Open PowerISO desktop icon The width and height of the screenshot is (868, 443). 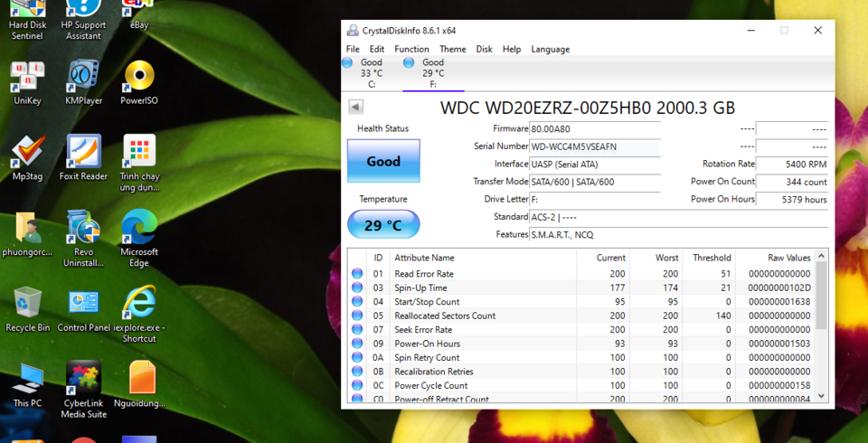tap(139, 83)
